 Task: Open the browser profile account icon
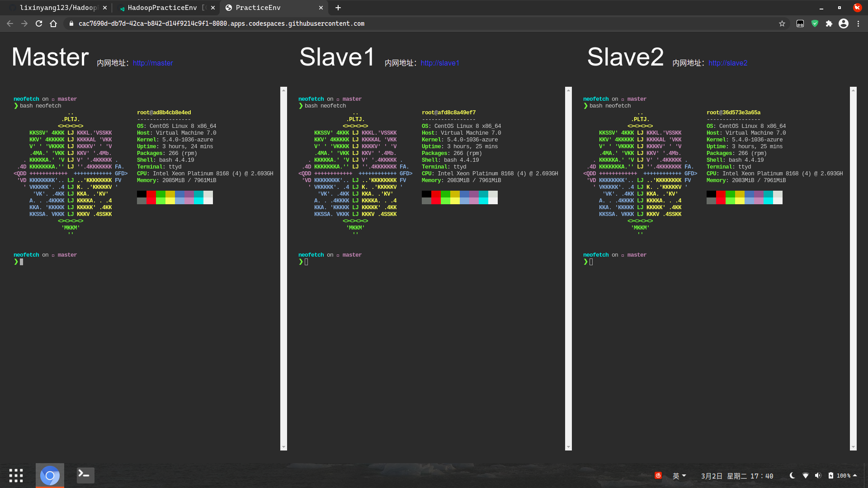(x=844, y=23)
